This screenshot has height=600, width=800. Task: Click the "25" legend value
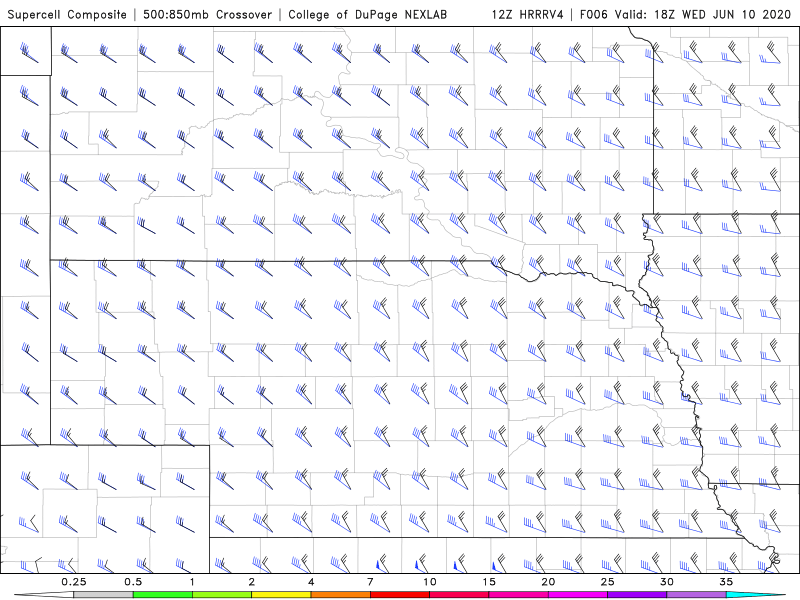coord(607,582)
